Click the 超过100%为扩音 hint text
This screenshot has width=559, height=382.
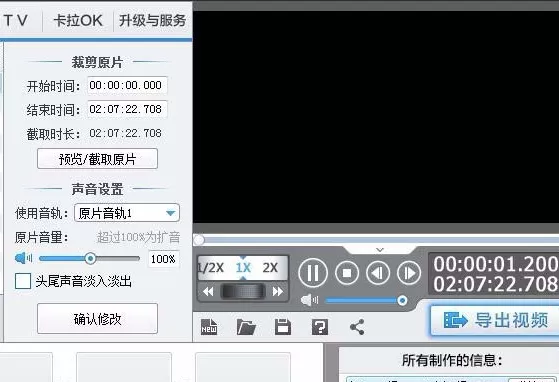(139, 237)
